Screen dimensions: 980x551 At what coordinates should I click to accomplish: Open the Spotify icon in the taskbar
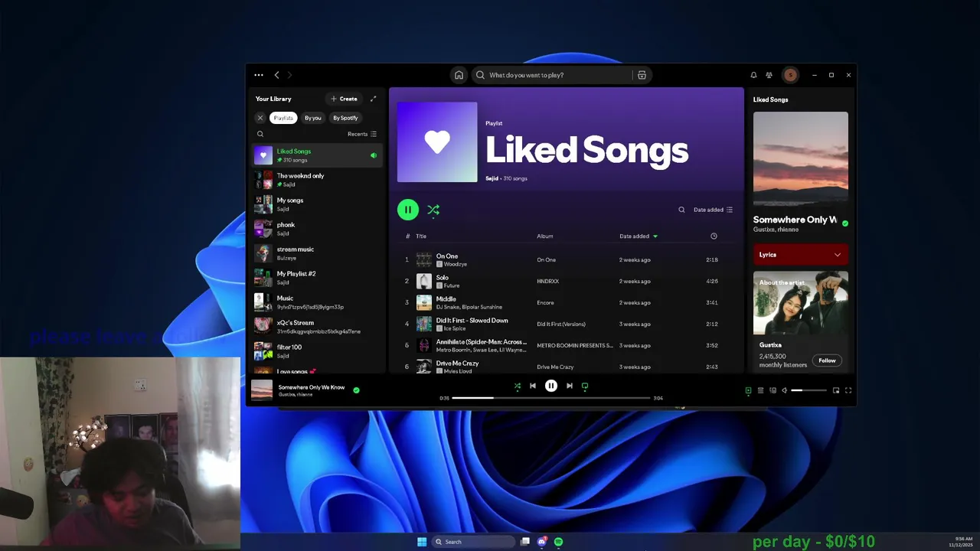coord(558,542)
